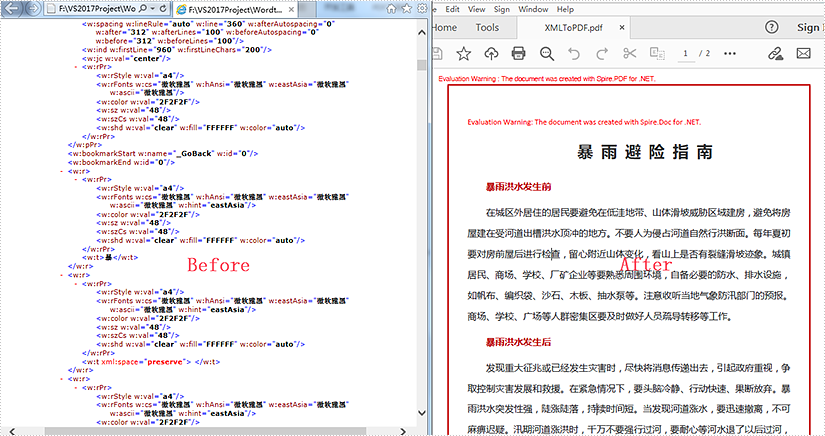Click the w:t xml:space="preserve" XML line
The width and height of the screenshot is (825, 436).
pos(150,362)
